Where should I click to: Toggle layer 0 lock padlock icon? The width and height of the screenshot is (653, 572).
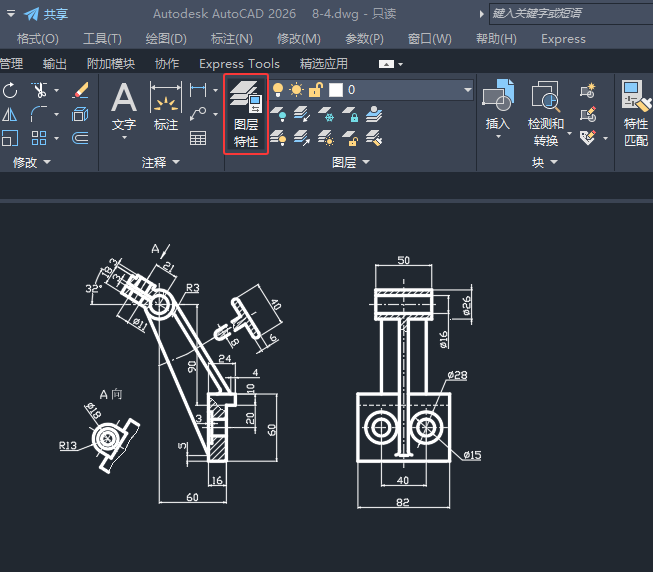point(316,90)
